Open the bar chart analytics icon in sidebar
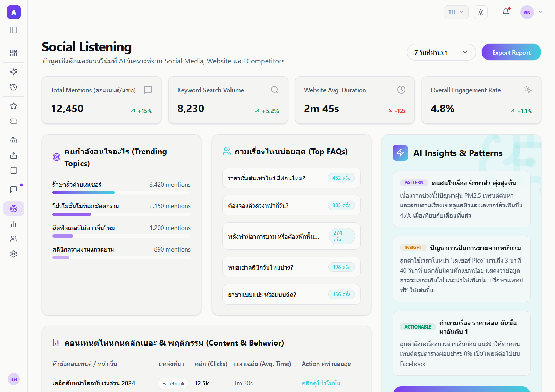555x392 pixels. 14,224
